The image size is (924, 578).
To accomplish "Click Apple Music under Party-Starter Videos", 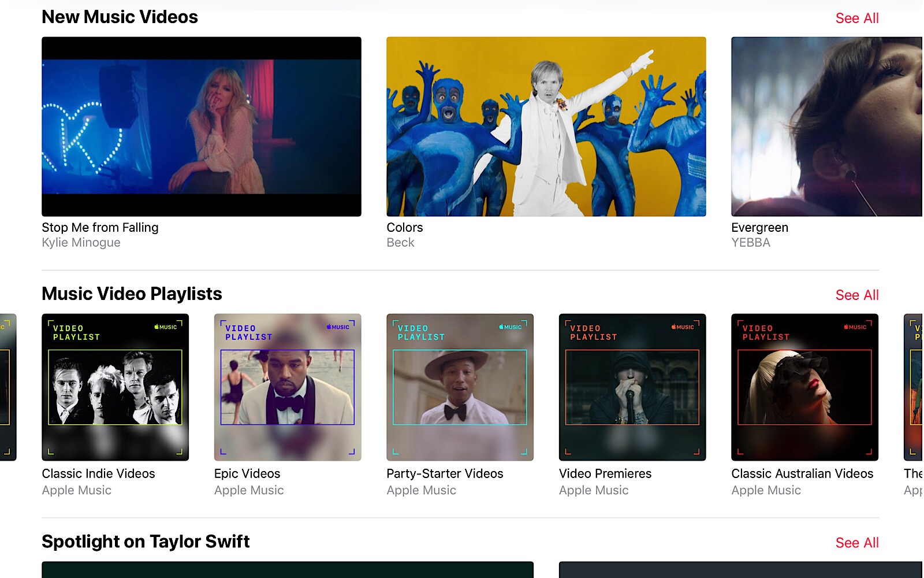I will [421, 491].
